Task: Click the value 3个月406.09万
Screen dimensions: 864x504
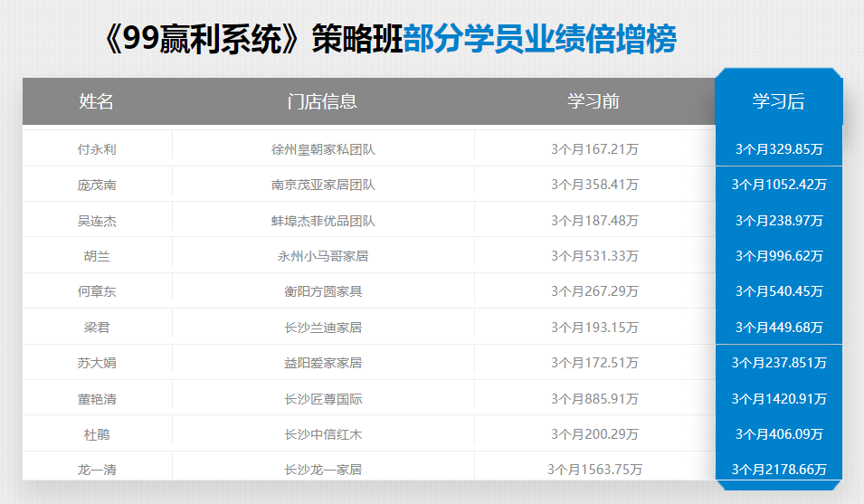Action: coord(779,434)
